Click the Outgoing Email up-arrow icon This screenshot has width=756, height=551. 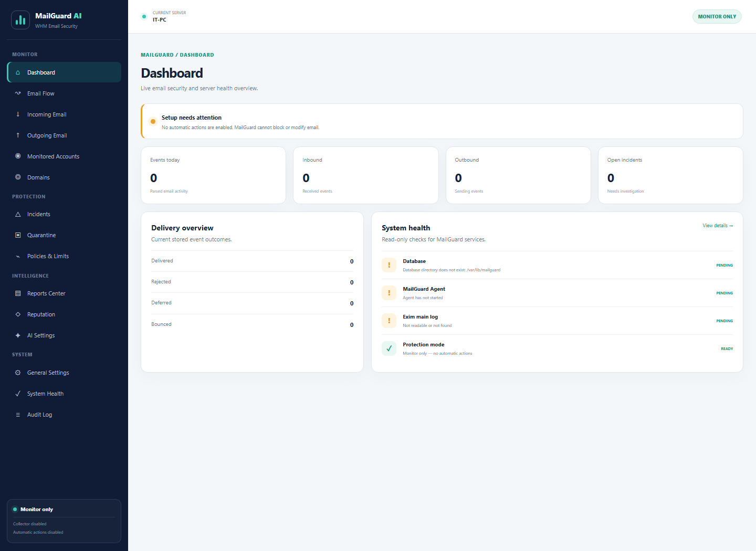[18, 135]
